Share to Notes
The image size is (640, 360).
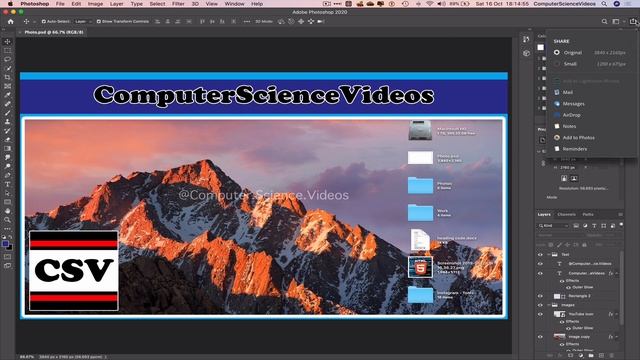[569, 127]
